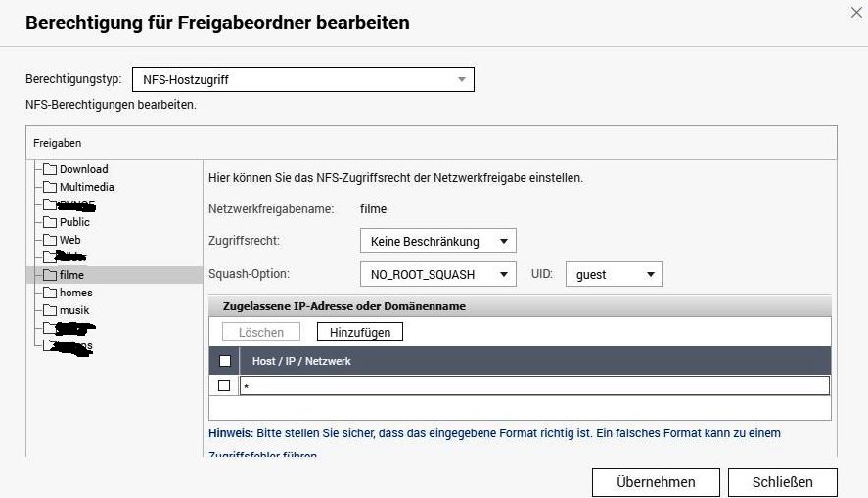Screen dimensions: 868x498
Task: Click the Übernehmen button
Action: tap(656, 482)
